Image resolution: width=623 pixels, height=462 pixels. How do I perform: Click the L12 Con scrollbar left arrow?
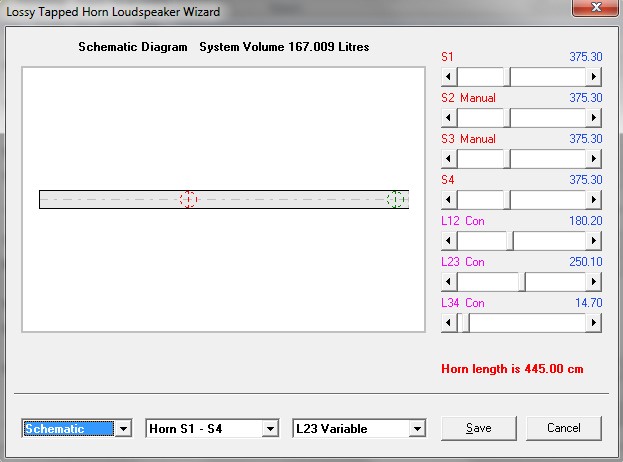449,241
